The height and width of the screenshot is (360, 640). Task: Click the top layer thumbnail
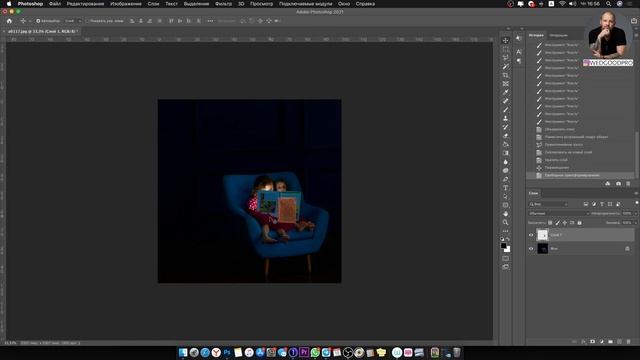[542, 235]
